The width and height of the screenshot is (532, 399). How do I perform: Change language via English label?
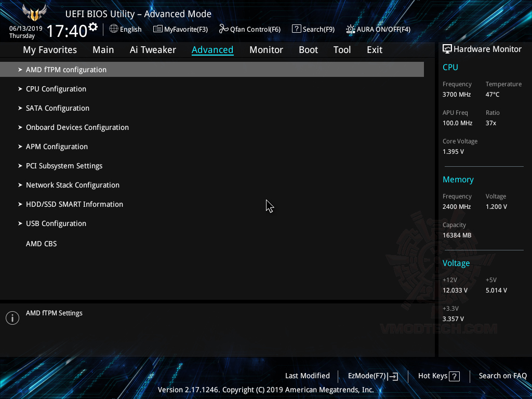pos(130,30)
